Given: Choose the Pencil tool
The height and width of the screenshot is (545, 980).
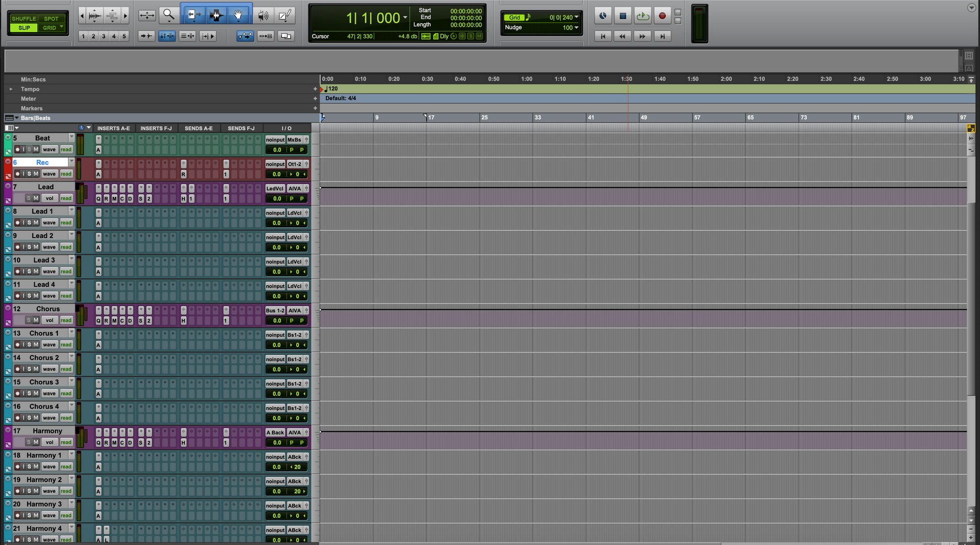Looking at the screenshot, I should tap(285, 16).
